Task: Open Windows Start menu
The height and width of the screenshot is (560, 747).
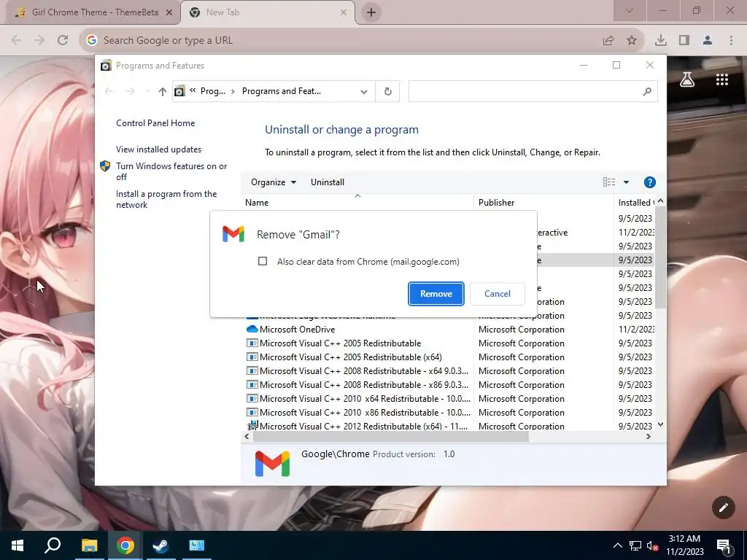Action: (18, 545)
